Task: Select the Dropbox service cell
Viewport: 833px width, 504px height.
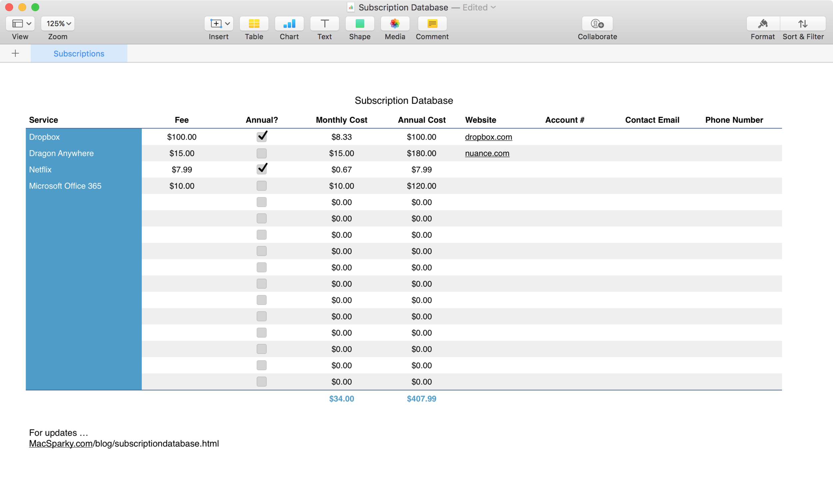Action: tap(84, 137)
